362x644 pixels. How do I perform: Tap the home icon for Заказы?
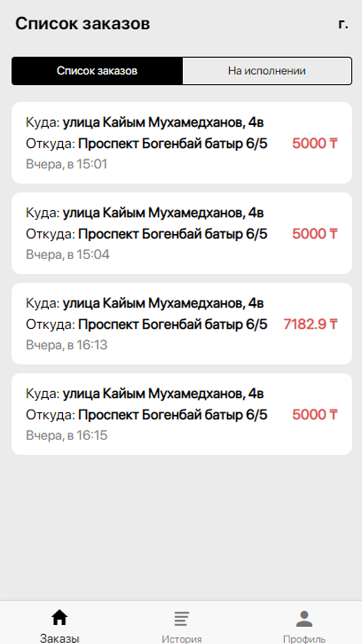59,618
